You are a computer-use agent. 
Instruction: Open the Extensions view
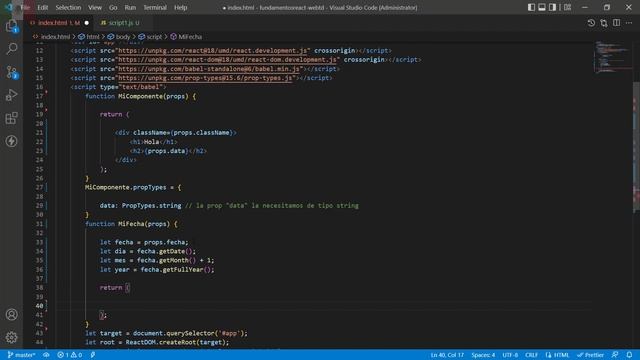coord(11,118)
